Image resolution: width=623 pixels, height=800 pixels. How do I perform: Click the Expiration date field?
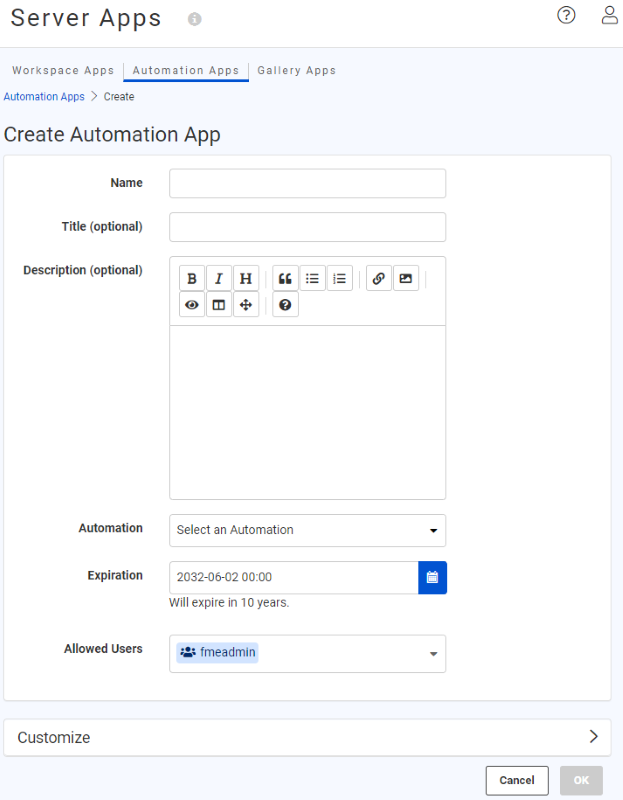point(294,577)
